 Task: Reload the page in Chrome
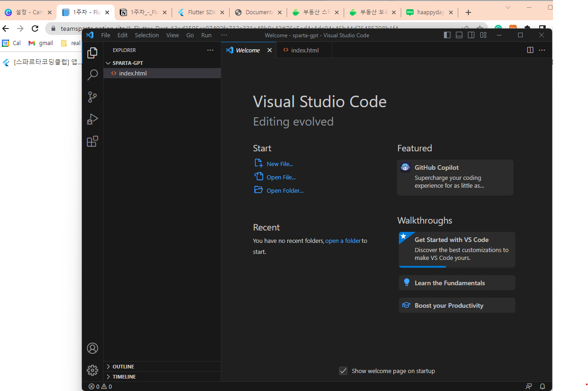point(35,29)
